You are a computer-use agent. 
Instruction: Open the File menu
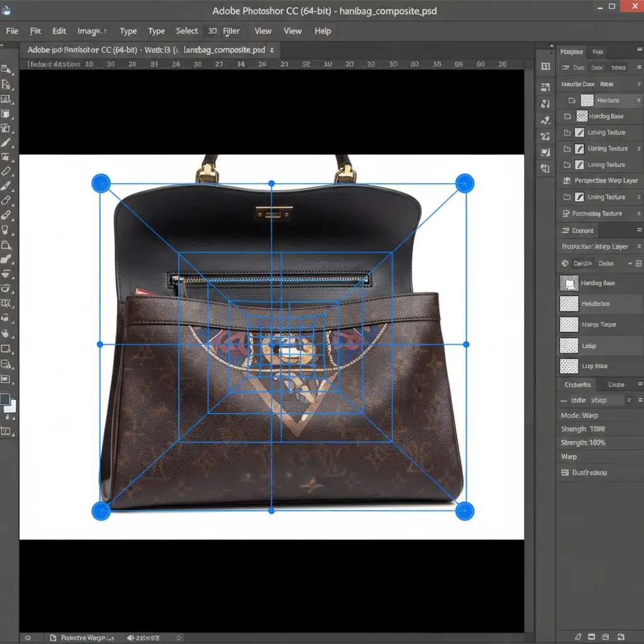click(x=12, y=31)
